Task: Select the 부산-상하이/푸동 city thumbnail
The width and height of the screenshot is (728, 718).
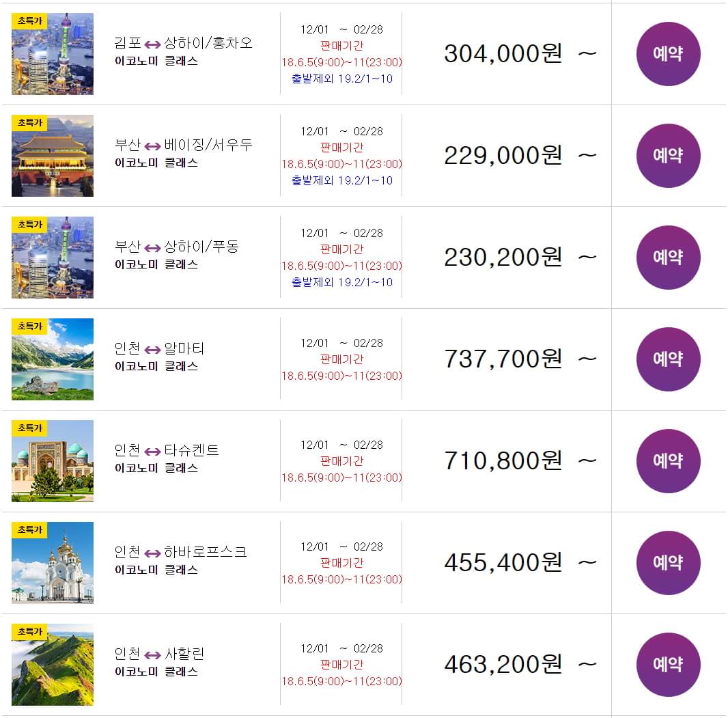Action: [x=53, y=258]
